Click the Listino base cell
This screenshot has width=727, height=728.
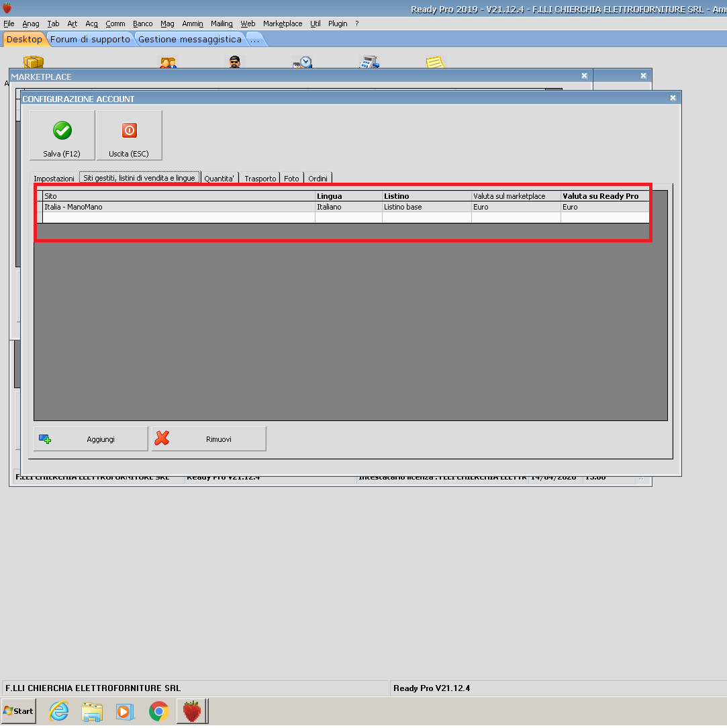(426, 207)
